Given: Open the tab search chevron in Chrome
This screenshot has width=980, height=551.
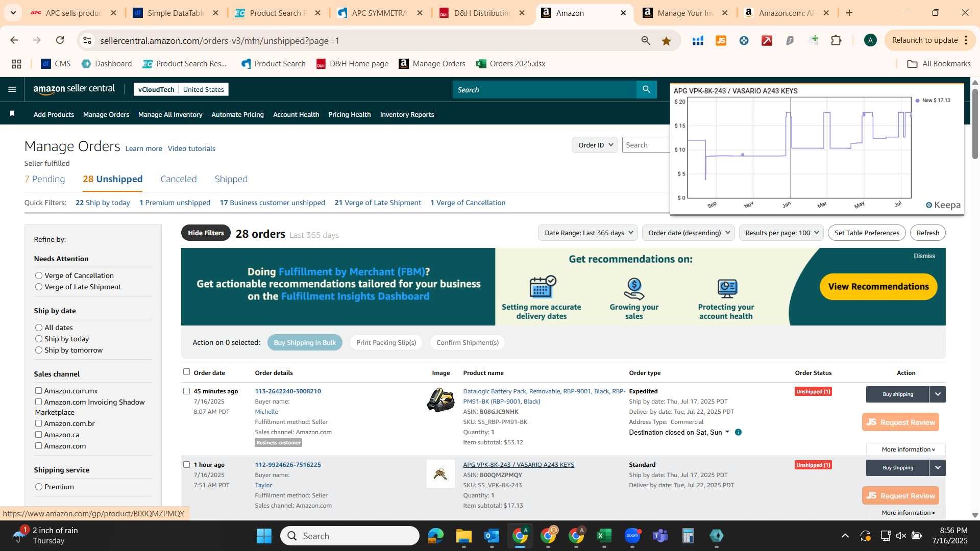Looking at the screenshot, I should pyautogui.click(x=13, y=13).
